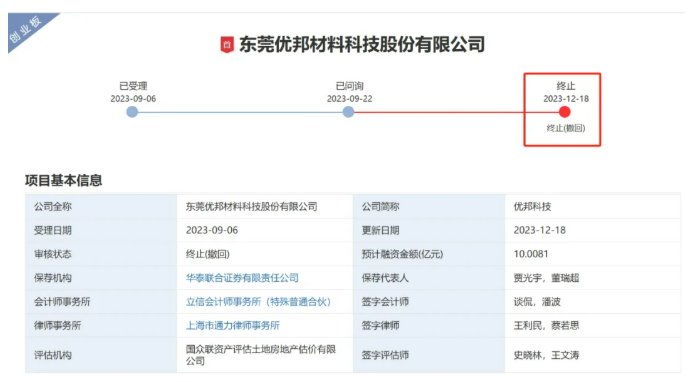Click the 贾光宇，董瑞超 sponsor representatives cell

click(x=546, y=278)
